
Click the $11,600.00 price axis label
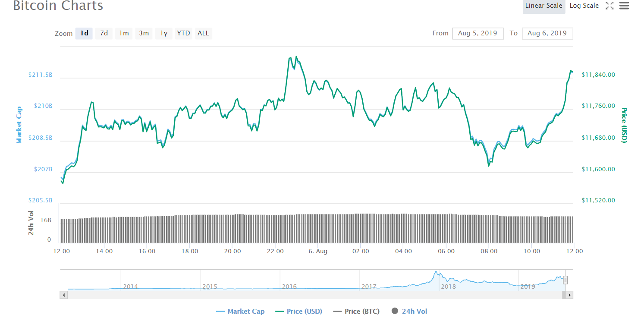point(598,170)
